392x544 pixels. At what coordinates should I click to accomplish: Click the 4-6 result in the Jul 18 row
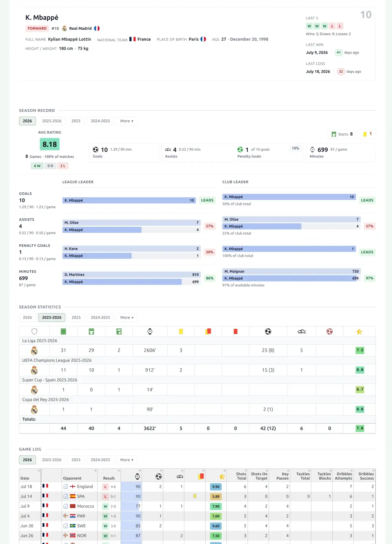(x=113, y=487)
